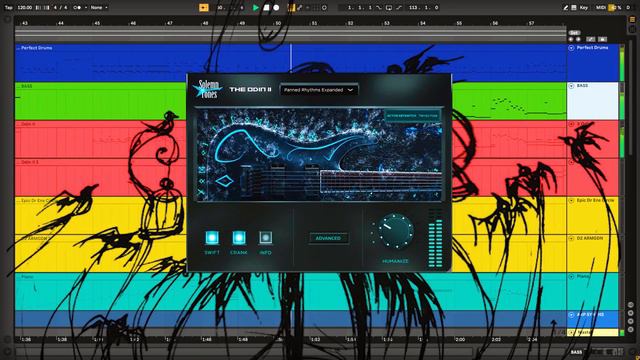Start playback with the green Play button
Screen dimensions: 640x360
[256, 7]
